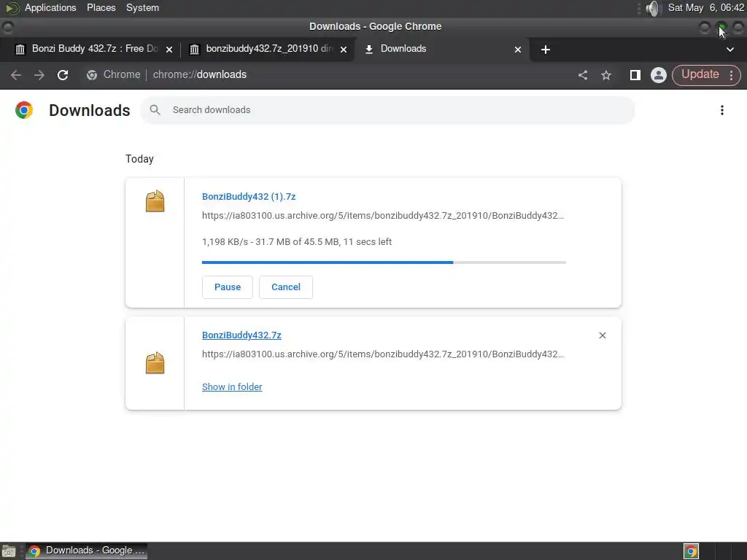Open the side panel icon in the toolbar
The height and width of the screenshot is (560, 747).
point(635,75)
